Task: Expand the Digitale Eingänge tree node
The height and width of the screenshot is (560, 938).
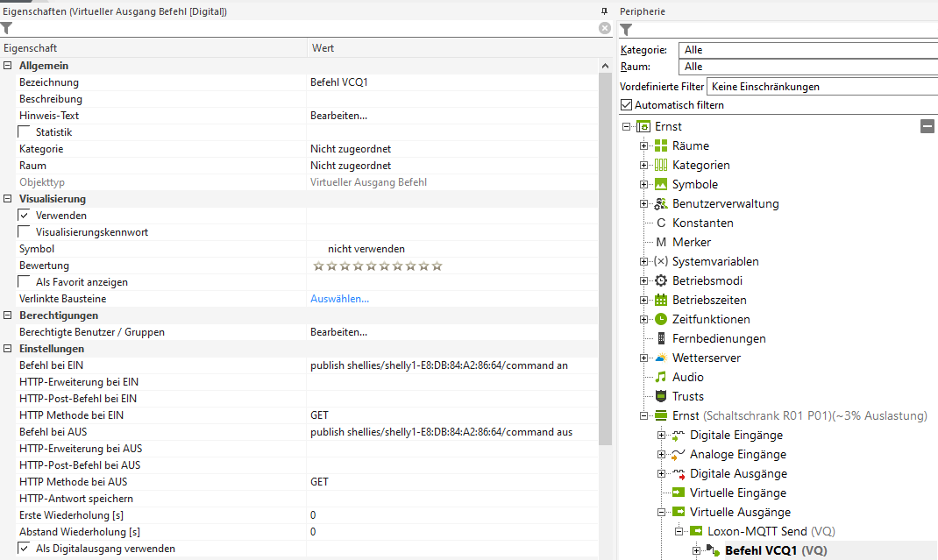Action: pyautogui.click(x=663, y=435)
